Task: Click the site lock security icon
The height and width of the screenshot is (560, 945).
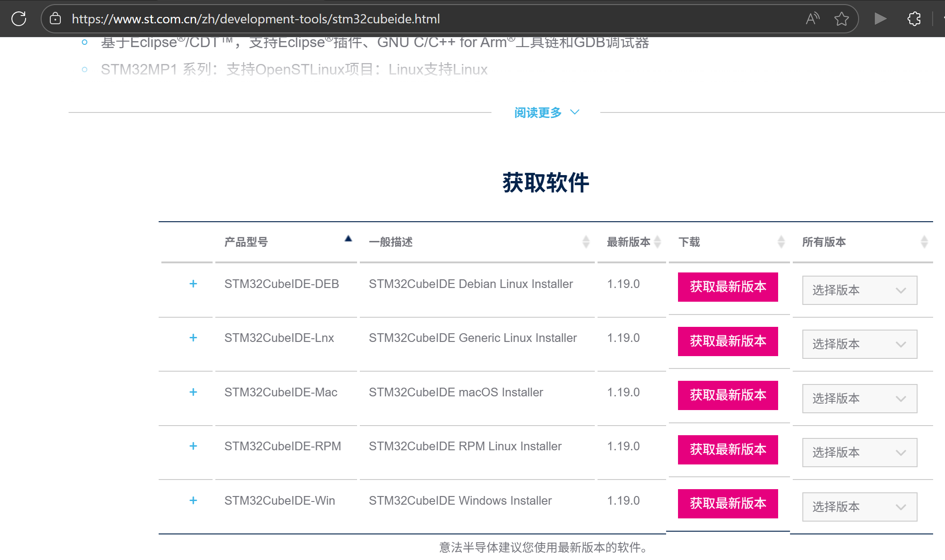Action: point(55,19)
